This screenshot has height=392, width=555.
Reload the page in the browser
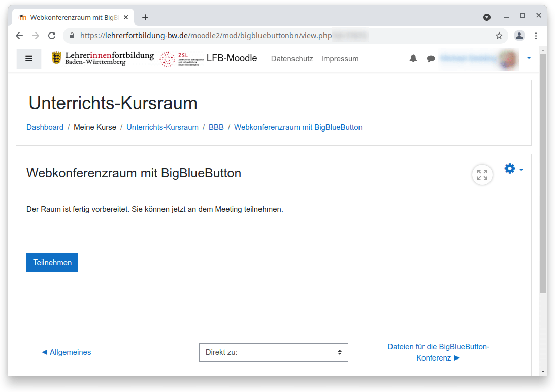click(52, 36)
